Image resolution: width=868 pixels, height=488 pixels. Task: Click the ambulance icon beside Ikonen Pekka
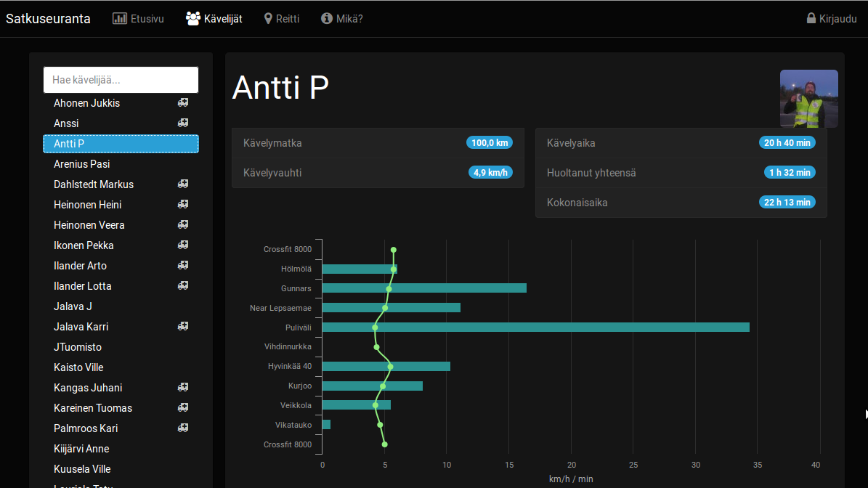183,245
